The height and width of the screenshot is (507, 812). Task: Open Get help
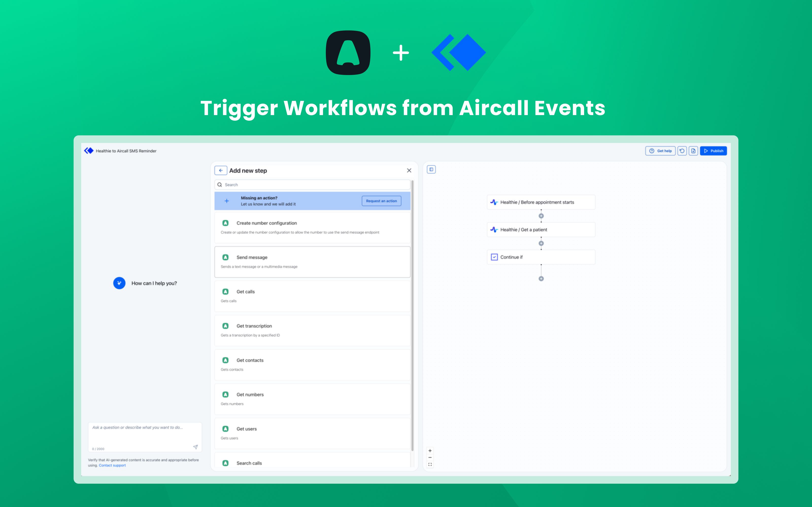660,151
